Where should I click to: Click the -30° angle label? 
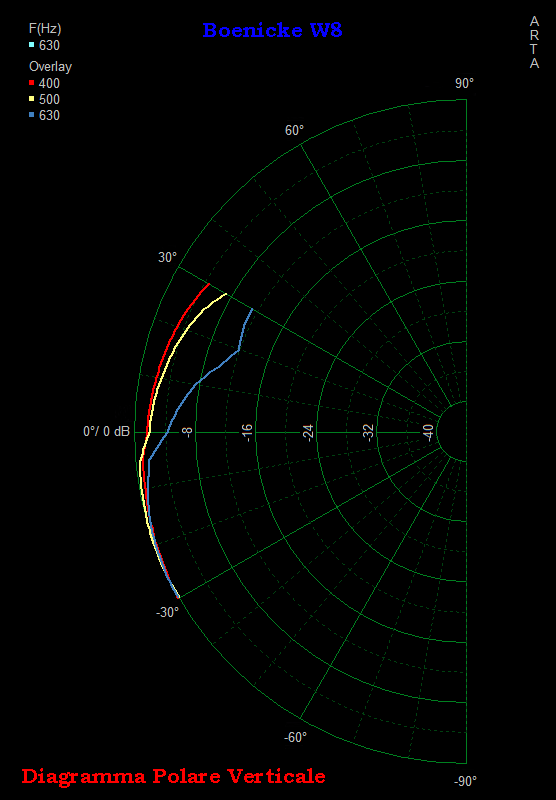pos(167,612)
